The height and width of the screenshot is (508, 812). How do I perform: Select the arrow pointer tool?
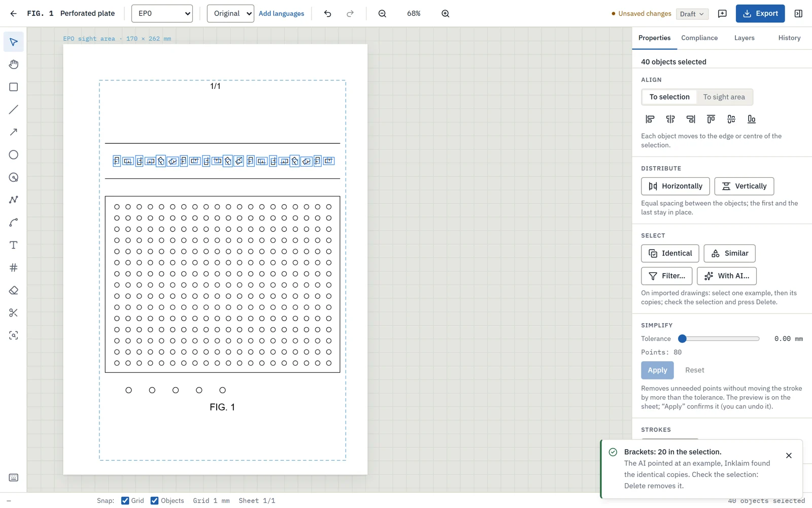point(14,42)
